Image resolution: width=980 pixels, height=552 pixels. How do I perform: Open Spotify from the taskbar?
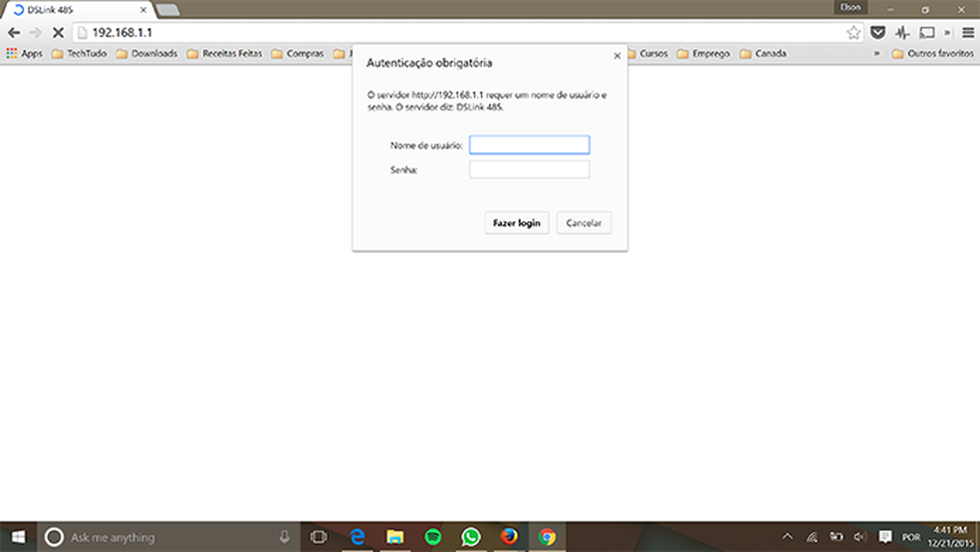pos(433,537)
